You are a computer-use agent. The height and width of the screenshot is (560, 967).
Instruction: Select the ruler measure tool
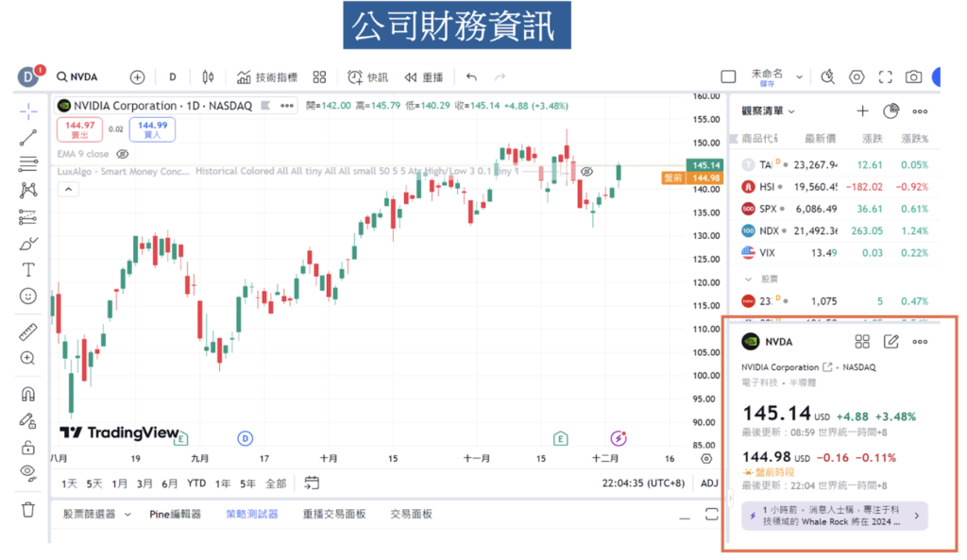27,332
